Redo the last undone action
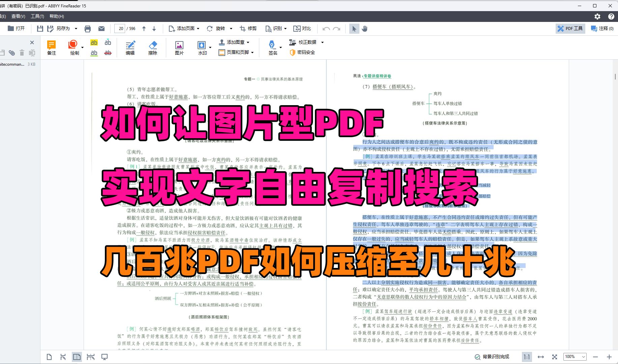This screenshot has width=618, height=364. pos(336,29)
